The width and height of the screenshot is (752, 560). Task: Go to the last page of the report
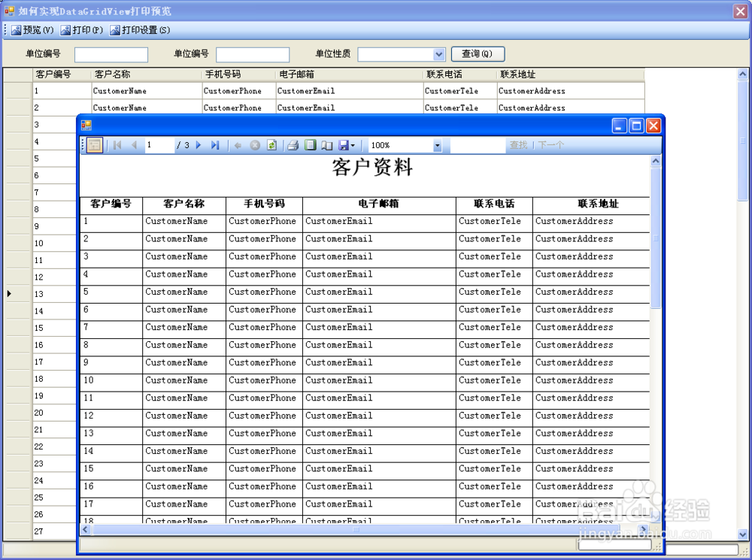click(x=214, y=145)
